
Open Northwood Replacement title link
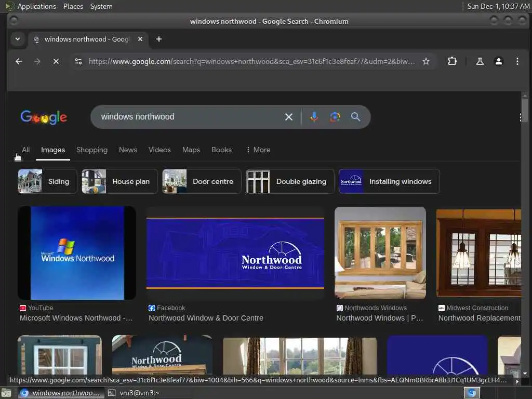click(x=480, y=318)
